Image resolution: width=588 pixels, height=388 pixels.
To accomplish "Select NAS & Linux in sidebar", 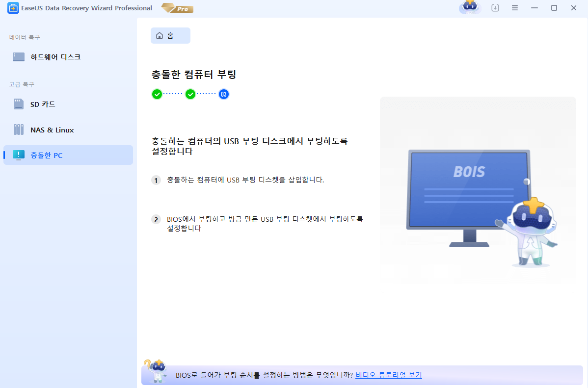I will pos(68,129).
